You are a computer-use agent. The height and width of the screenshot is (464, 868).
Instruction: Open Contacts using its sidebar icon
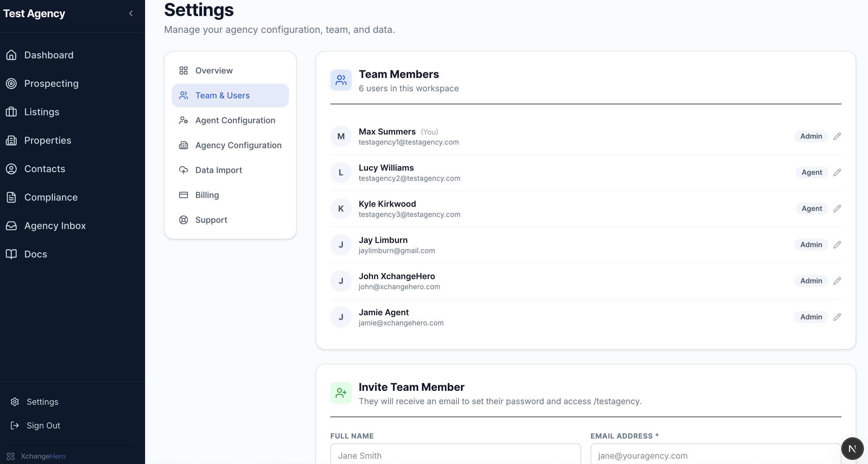(11, 169)
